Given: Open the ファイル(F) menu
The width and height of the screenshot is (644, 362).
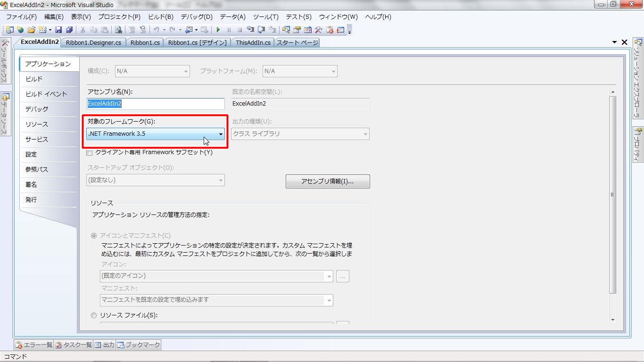Looking at the screenshot, I should pos(21,17).
